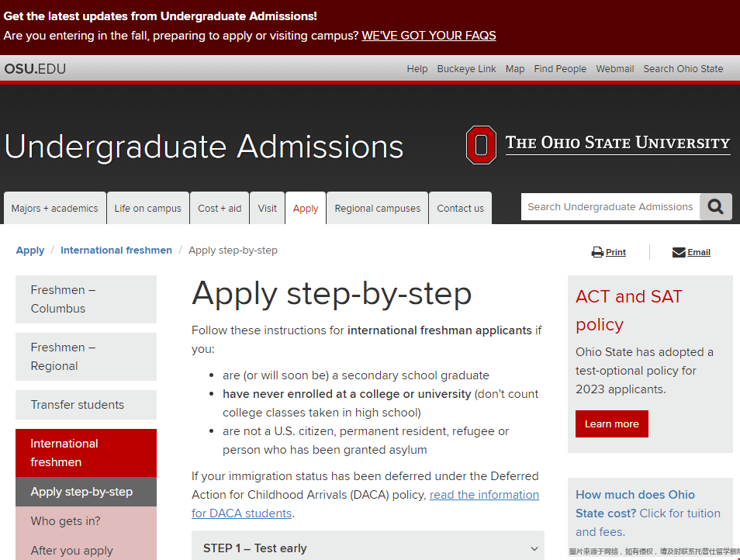This screenshot has width=740, height=560.
Task: Click the Ohio State block O logo
Action: [x=481, y=145]
